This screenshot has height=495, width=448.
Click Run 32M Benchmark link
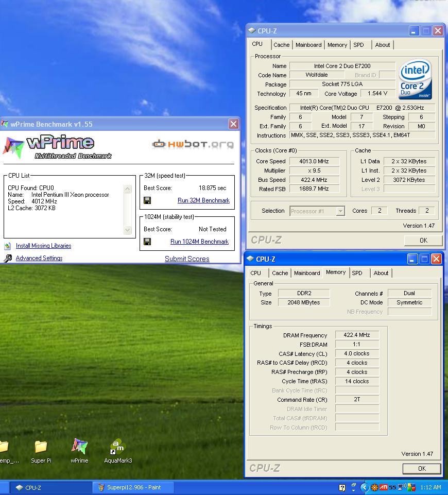point(203,200)
